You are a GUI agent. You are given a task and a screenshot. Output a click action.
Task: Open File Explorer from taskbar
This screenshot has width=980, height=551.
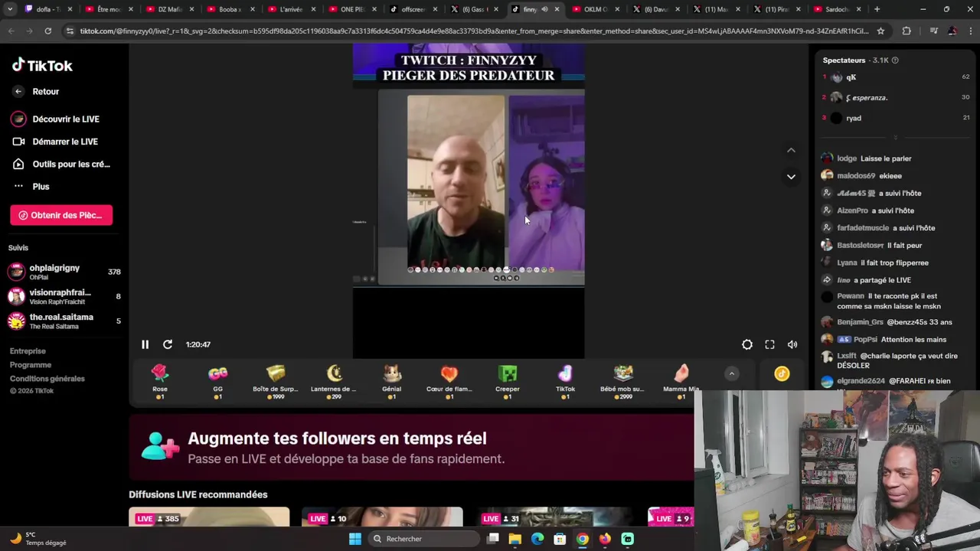[515, 539]
